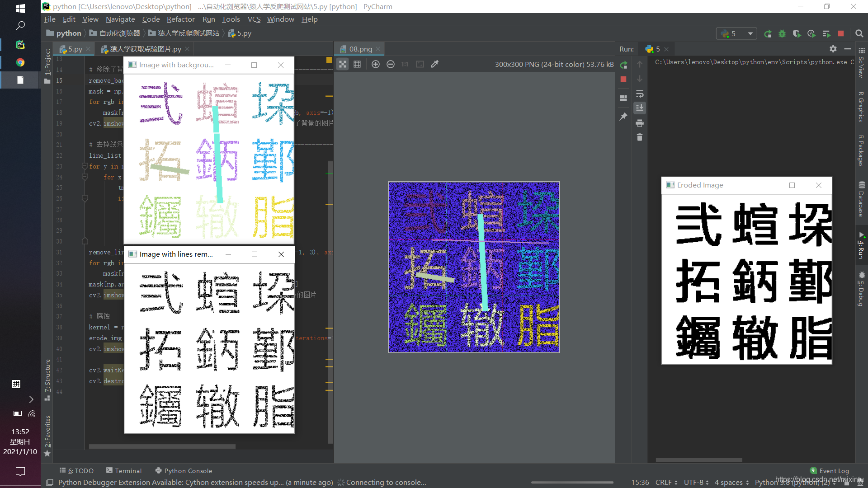Zoom in on the 08.png image
This screenshot has height=488, width=868.
pyautogui.click(x=375, y=64)
